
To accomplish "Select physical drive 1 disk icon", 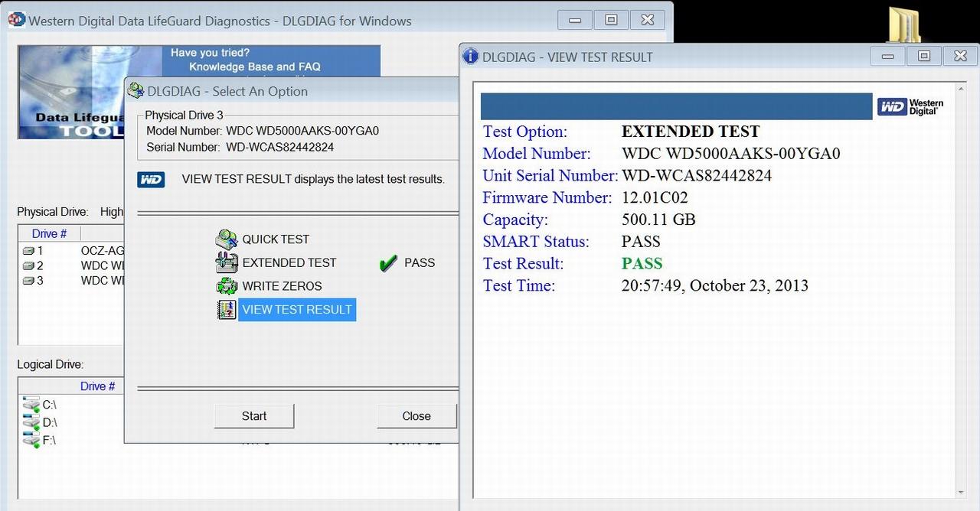I will coord(28,251).
